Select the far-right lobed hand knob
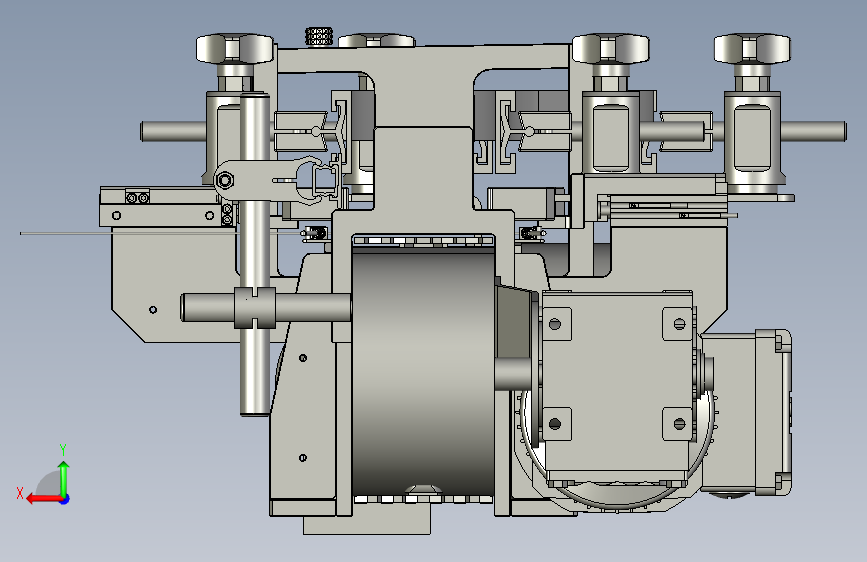 (x=752, y=49)
